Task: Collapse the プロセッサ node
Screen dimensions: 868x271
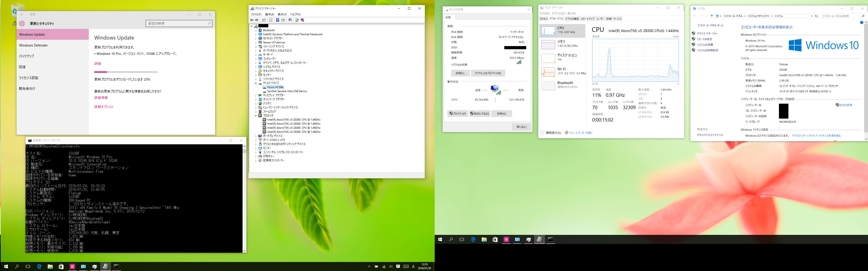Action: (256, 116)
